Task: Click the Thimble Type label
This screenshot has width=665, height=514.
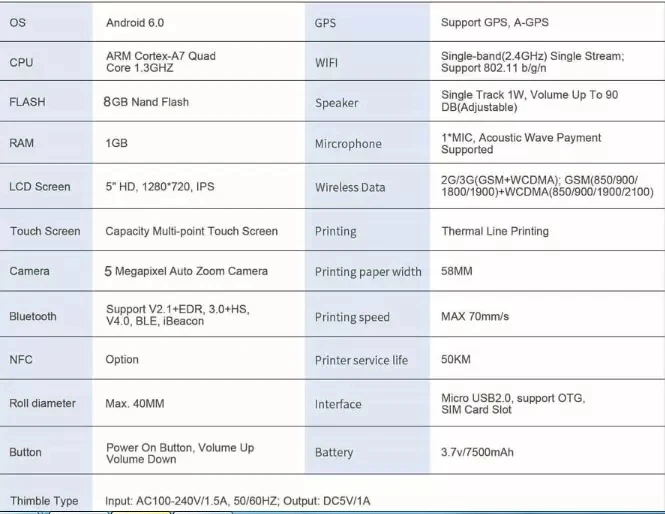Action: click(x=44, y=501)
